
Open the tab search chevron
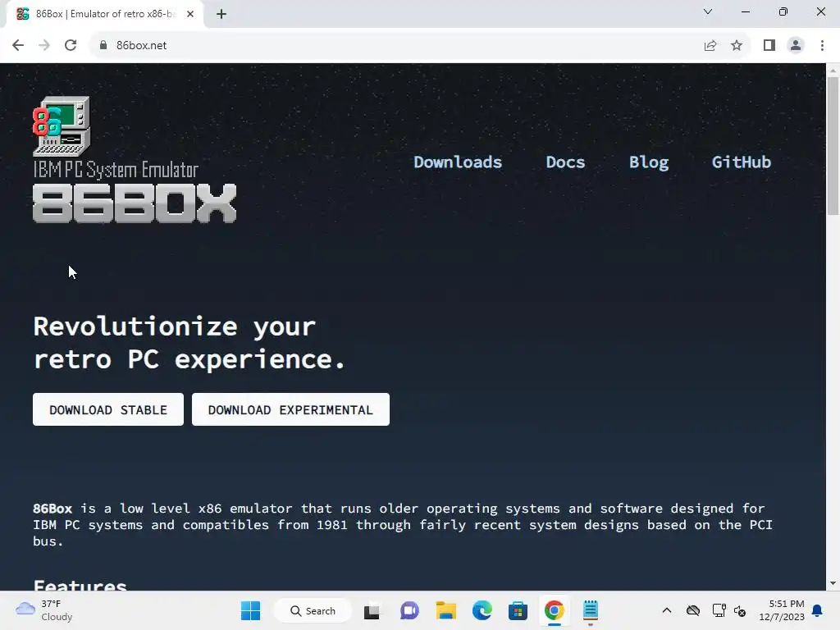pyautogui.click(x=708, y=11)
